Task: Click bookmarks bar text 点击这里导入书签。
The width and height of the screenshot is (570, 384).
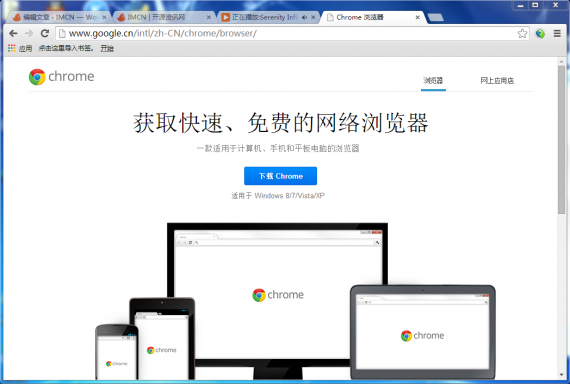Action: 66,48
